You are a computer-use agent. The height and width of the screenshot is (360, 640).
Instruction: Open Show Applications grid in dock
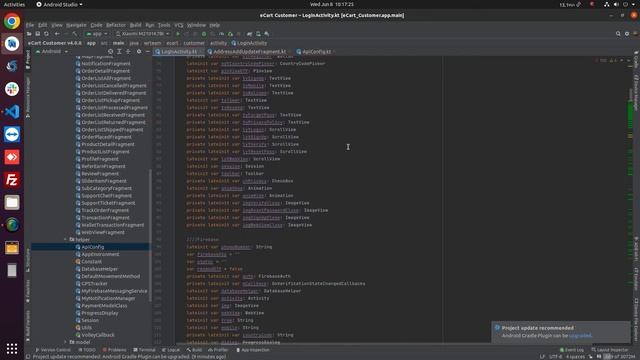[12, 348]
